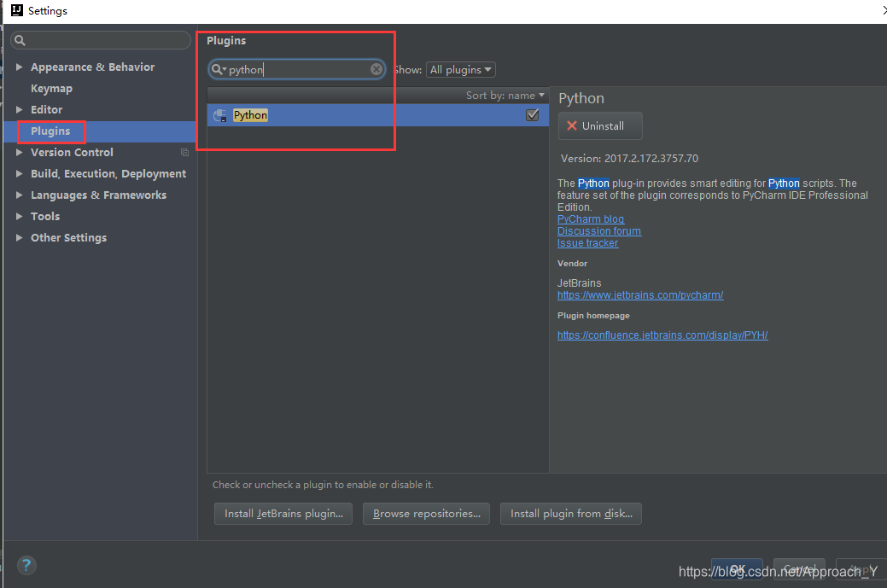Click the Uninstall button
This screenshot has width=887, height=588.
600,125
